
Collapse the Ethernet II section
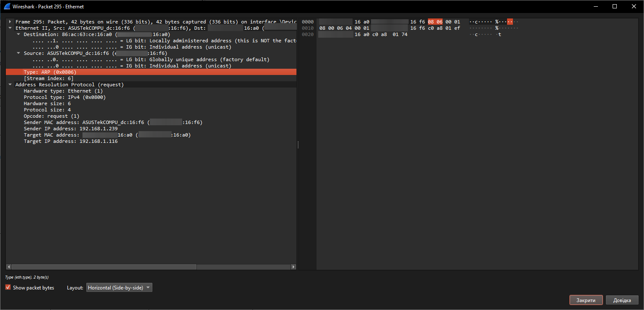10,28
